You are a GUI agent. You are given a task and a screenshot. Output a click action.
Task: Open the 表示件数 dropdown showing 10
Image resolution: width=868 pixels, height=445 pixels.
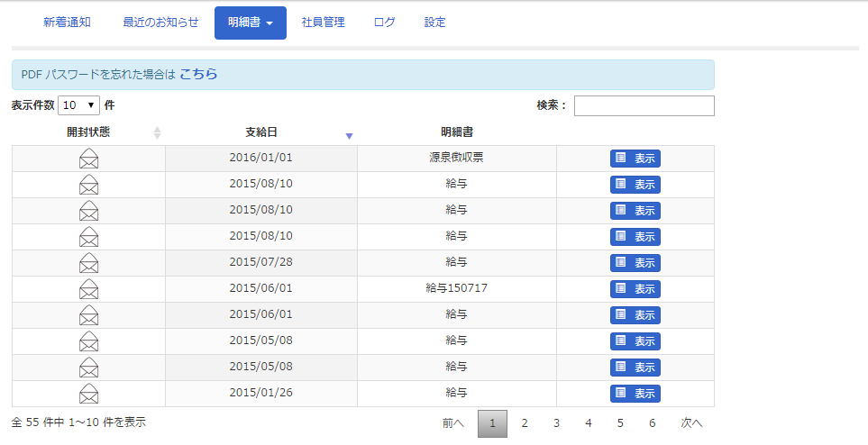tap(79, 105)
